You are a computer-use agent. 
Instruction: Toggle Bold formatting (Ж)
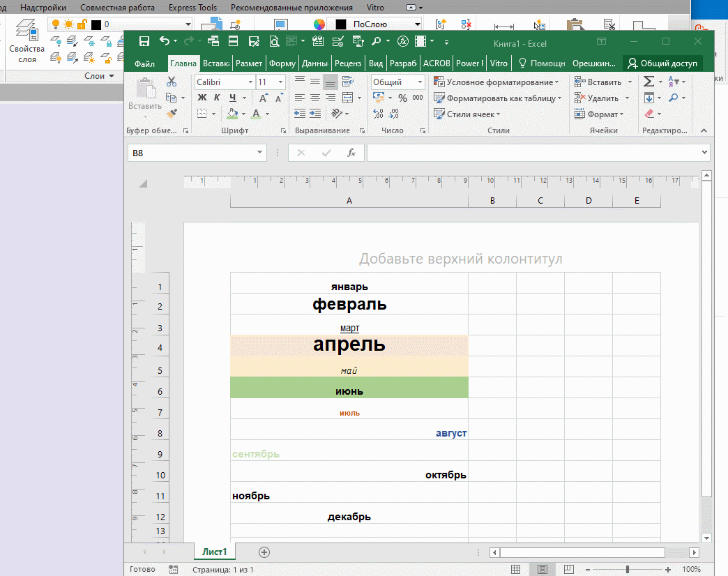click(202, 98)
